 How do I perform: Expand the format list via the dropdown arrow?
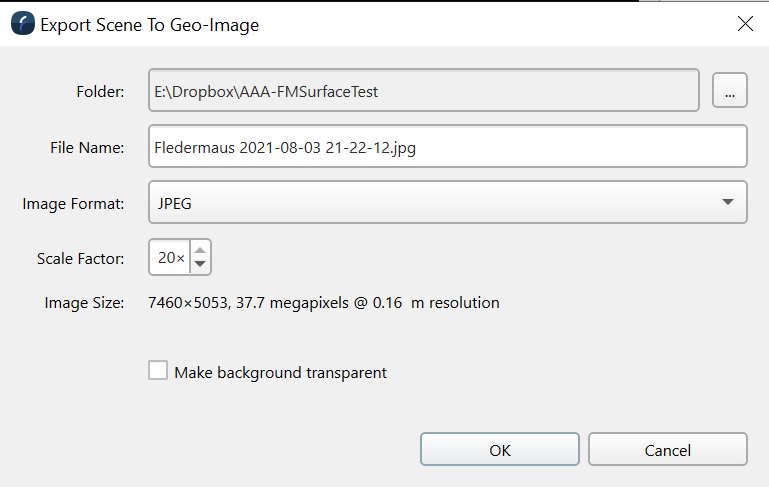pyautogui.click(x=727, y=203)
